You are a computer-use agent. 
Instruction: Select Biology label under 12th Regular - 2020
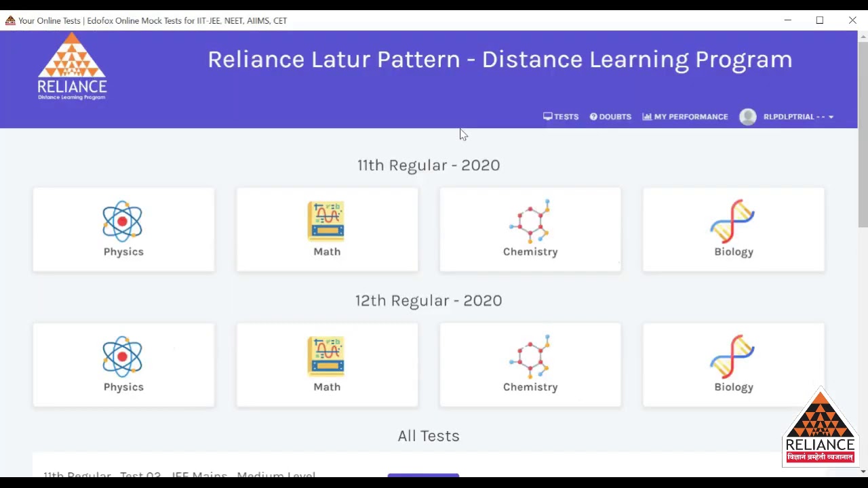[x=734, y=387]
